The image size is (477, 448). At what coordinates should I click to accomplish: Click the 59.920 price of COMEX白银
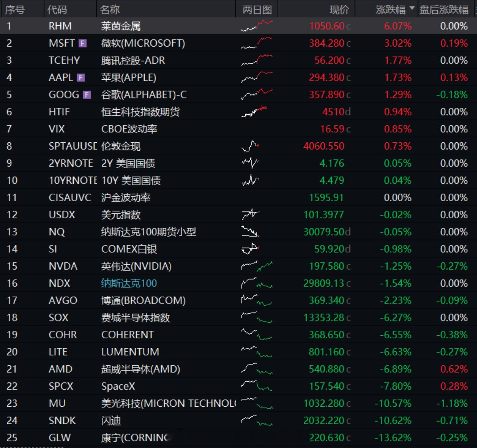pos(329,249)
